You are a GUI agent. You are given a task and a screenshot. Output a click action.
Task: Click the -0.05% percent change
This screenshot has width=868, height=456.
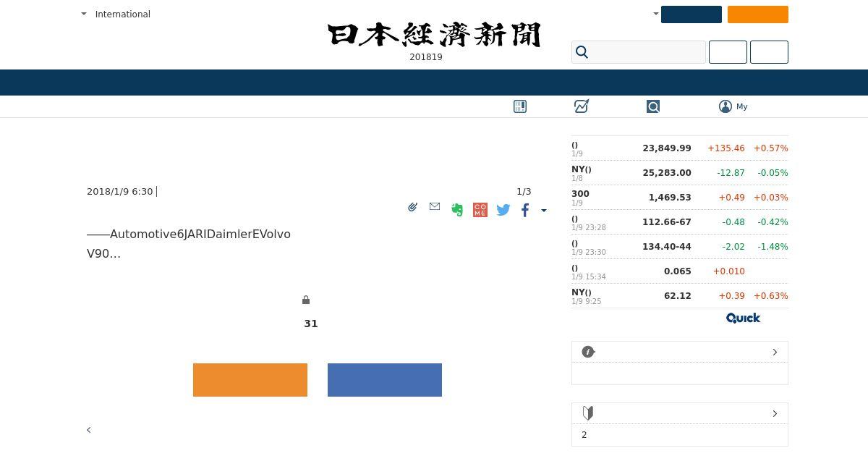773,172
